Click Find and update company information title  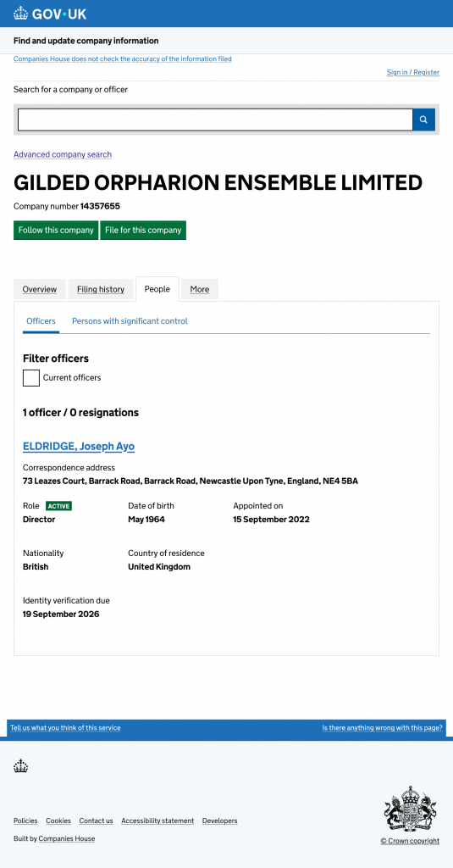tap(86, 41)
